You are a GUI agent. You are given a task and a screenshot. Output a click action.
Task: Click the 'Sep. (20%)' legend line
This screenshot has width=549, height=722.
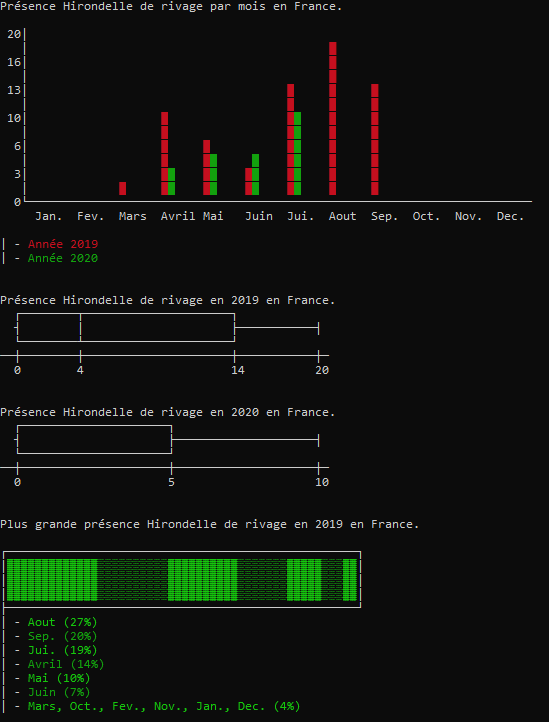pyautogui.click(x=63, y=636)
